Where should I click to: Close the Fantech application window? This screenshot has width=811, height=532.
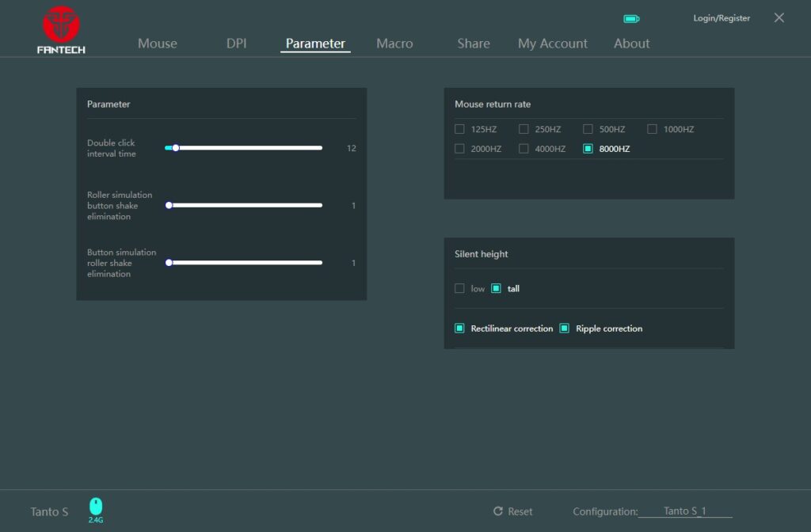click(779, 18)
